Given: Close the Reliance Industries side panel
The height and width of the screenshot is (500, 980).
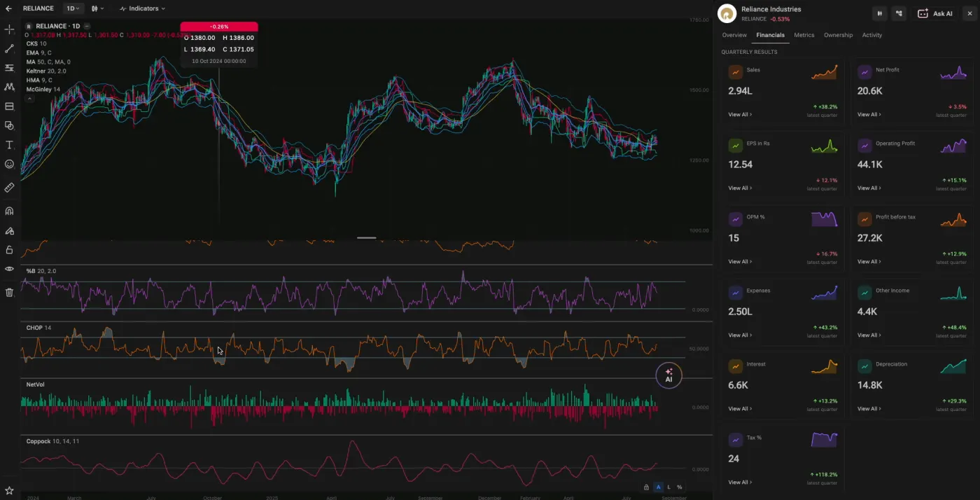Looking at the screenshot, I should click(x=969, y=13).
